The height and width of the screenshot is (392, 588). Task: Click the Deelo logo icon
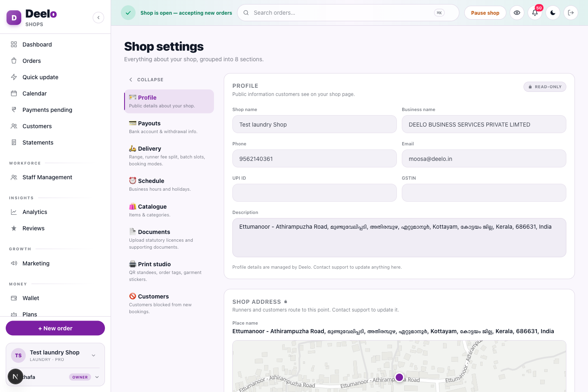click(14, 18)
